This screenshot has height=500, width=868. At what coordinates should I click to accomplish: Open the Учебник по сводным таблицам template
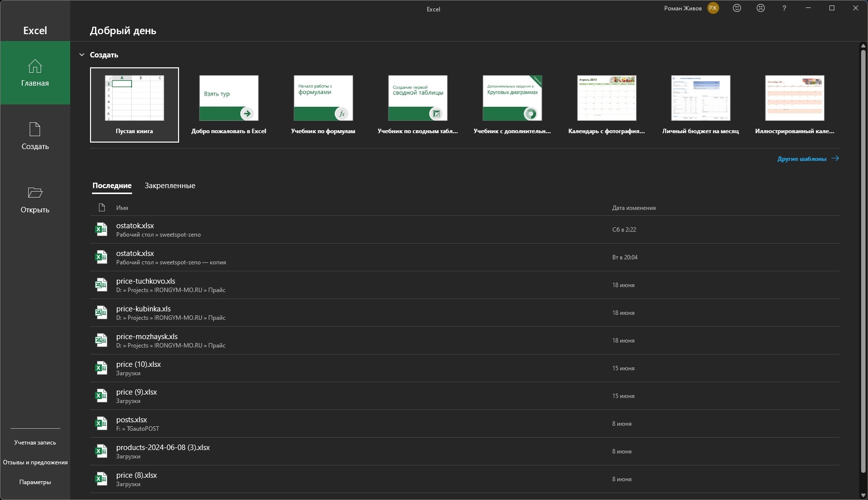418,105
